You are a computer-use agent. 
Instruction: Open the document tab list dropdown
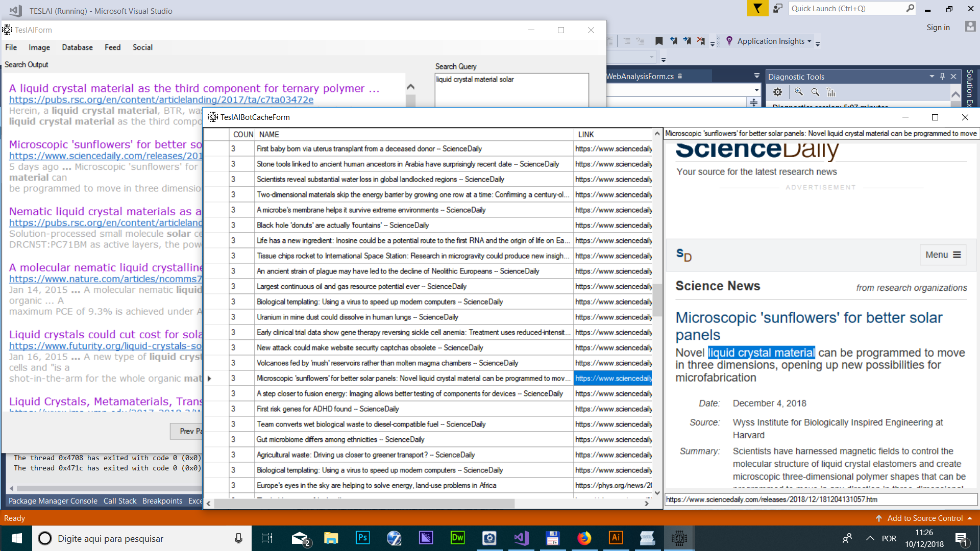pyautogui.click(x=756, y=76)
